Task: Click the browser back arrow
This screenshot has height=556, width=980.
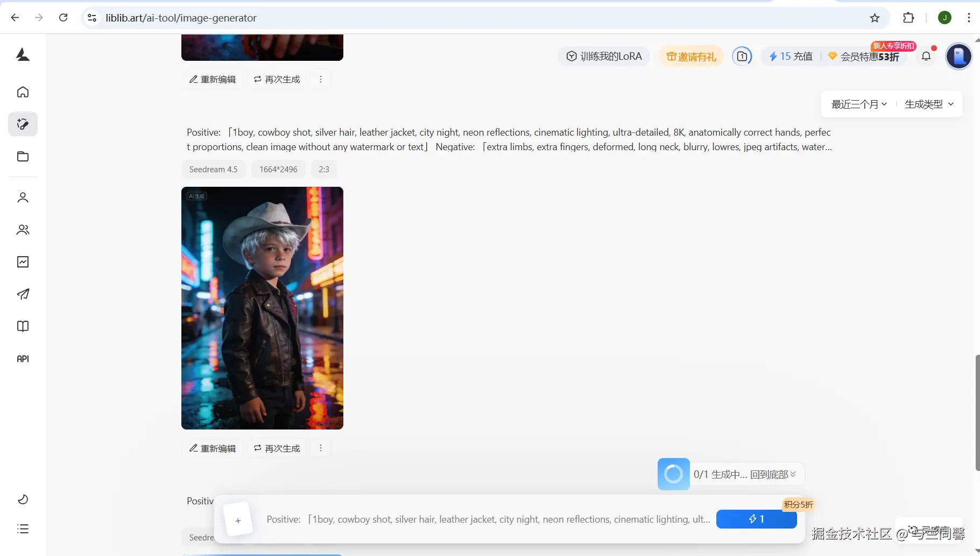Action: point(15,18)
